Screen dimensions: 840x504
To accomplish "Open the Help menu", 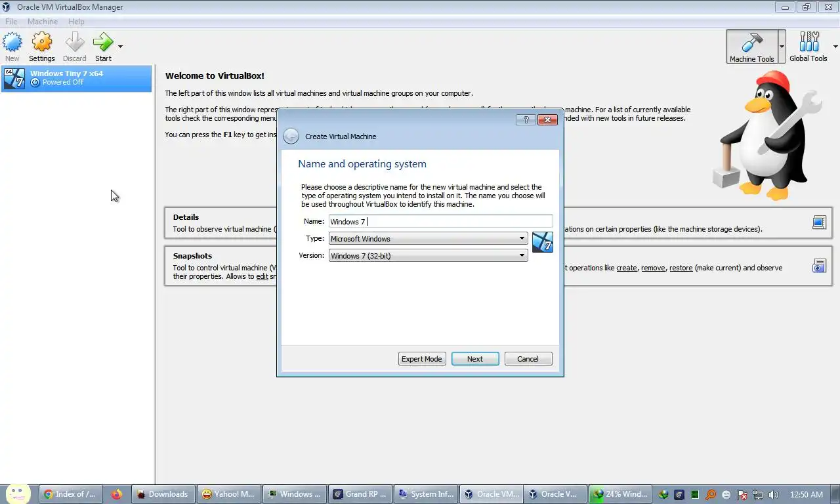I will 76,22.
